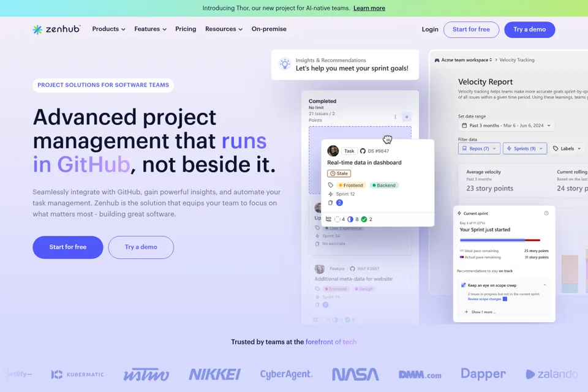Click the Kubermatic logo

coord(78,374)
